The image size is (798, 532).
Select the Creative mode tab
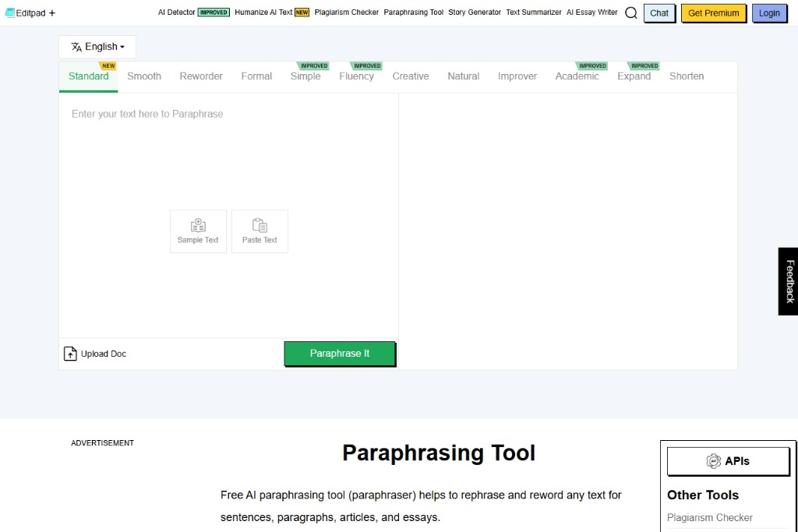tap(411, 76)
